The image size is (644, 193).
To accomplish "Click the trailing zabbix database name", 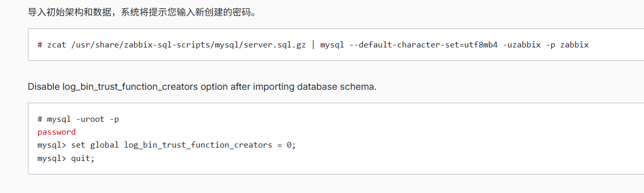I will 574,45.
